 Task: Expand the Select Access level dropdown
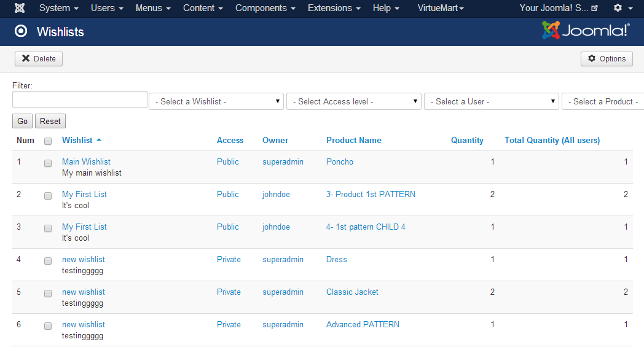pyautogui.click(x=354, y=101)
